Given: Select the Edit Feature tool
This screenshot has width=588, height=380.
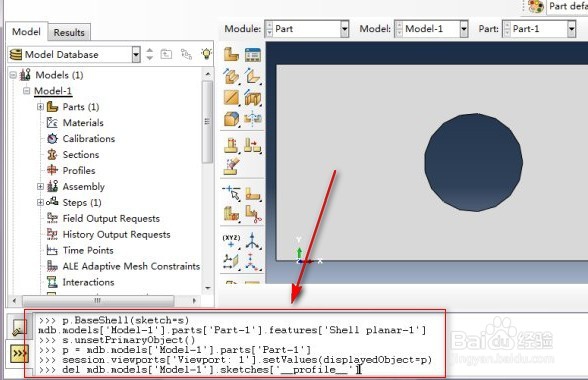Looking at the screenshot, I should (x=231, y=145).
